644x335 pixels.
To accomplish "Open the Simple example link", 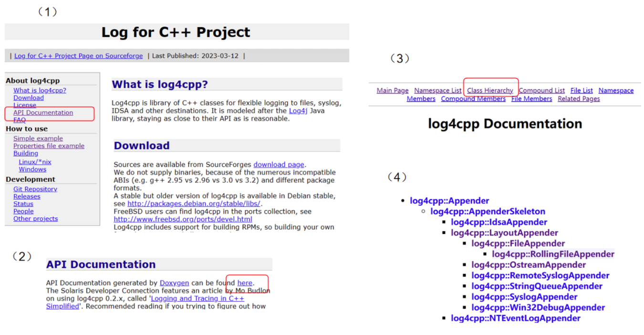I will (38, 139).
